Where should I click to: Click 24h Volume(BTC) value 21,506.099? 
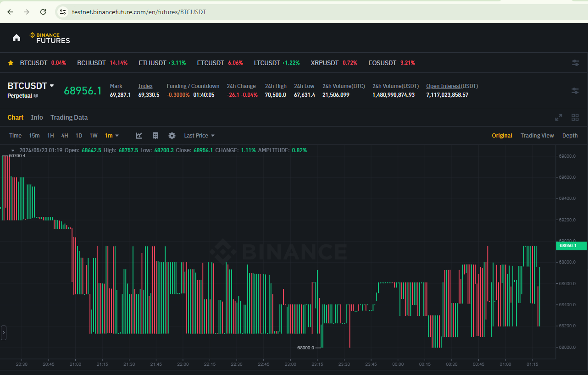point(336,95)
